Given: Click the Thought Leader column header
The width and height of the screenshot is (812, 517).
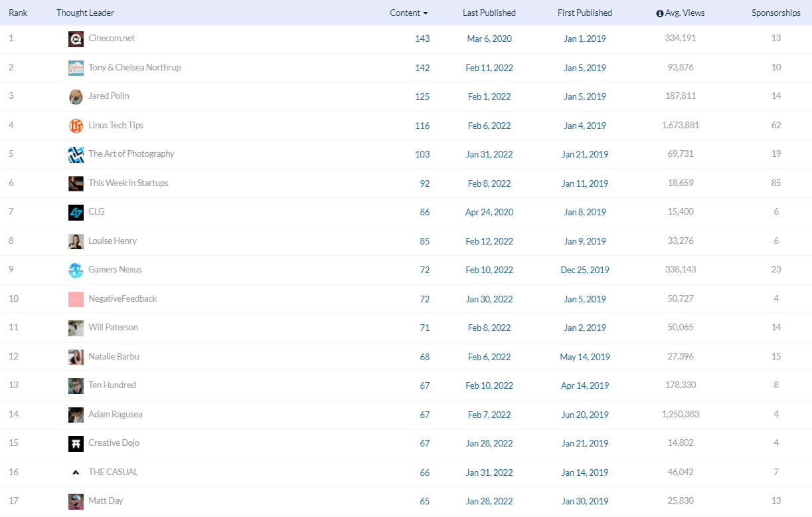Looking at the screenshot, I should pyautogui.click(x=85, y=13).
